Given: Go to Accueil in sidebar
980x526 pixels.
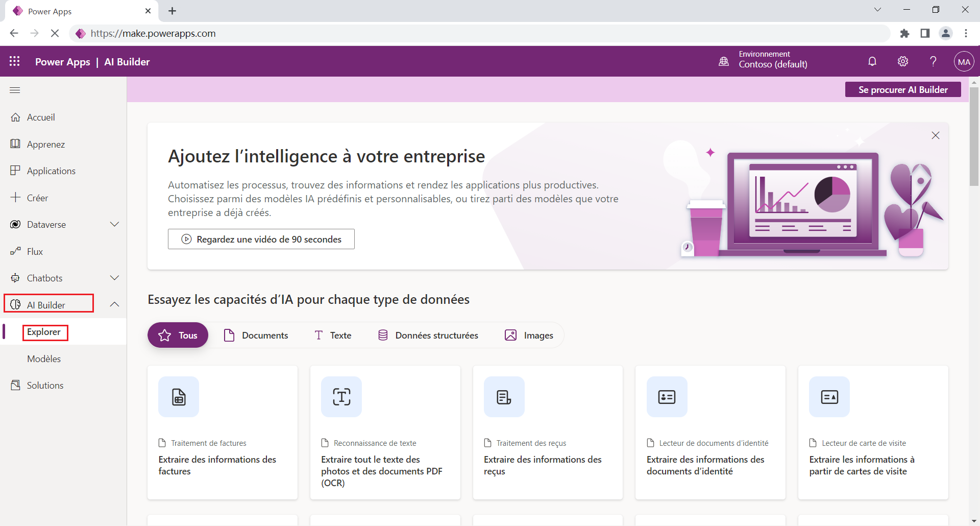Looking at the screenshot, I should click(x=41, y=117).
